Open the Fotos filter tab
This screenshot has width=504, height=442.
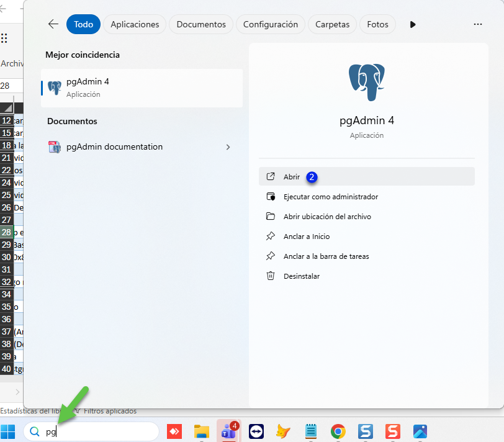click(x=377, y=24)
